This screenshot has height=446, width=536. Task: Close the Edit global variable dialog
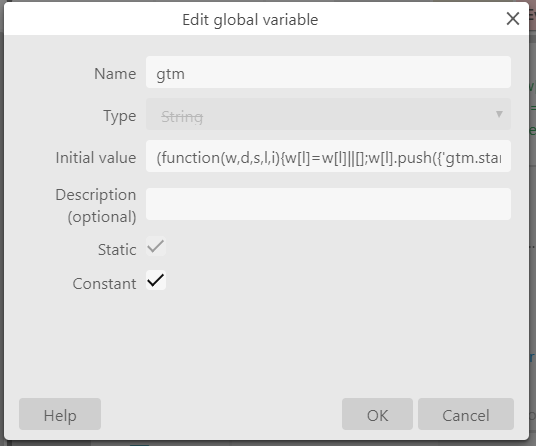point(513,19)
